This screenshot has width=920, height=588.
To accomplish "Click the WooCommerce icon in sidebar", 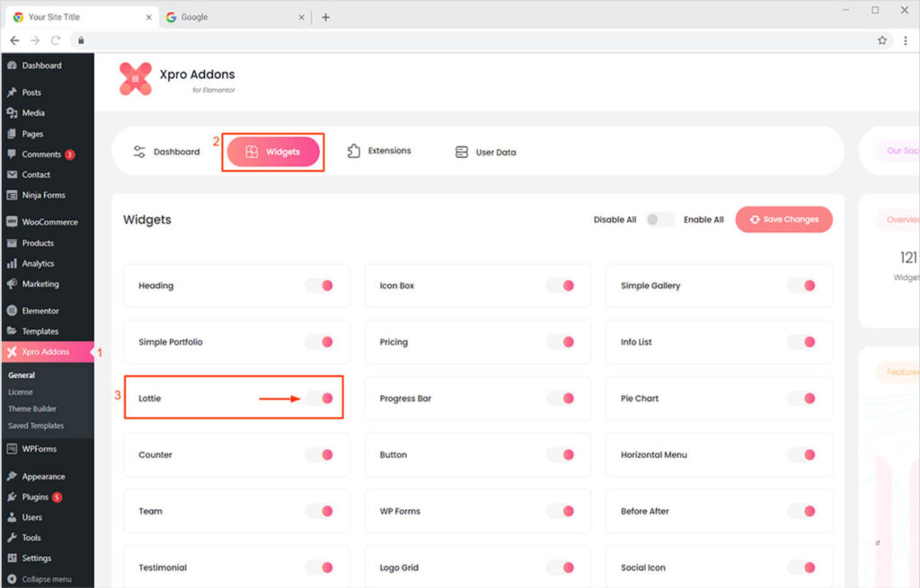I will [12, 222].
